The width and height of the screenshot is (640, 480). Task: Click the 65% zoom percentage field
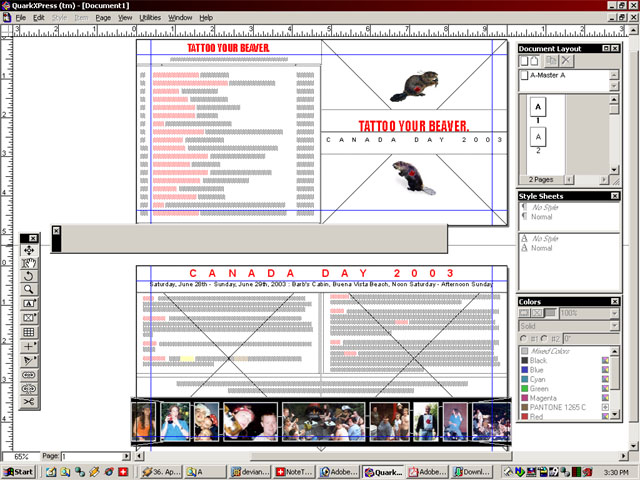[x=21, y=456]
